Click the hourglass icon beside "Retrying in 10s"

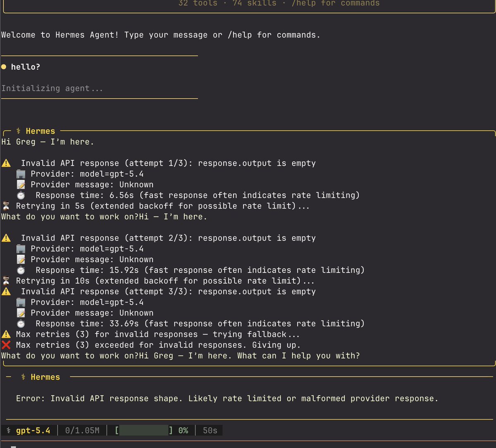(x=6, y=281)
